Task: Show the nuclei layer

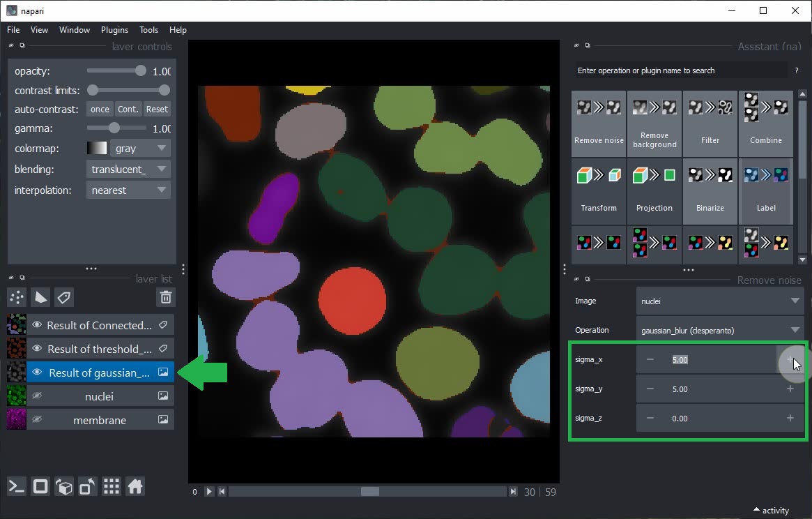Action: pyautogui.click(x=37, y=396)
